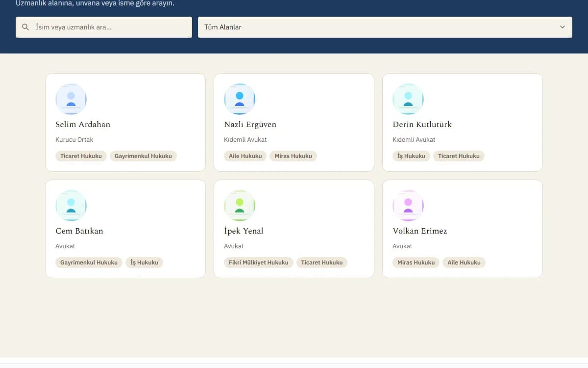Click Fikri Mülkiyet Hukuku tag

click(259, 263)
